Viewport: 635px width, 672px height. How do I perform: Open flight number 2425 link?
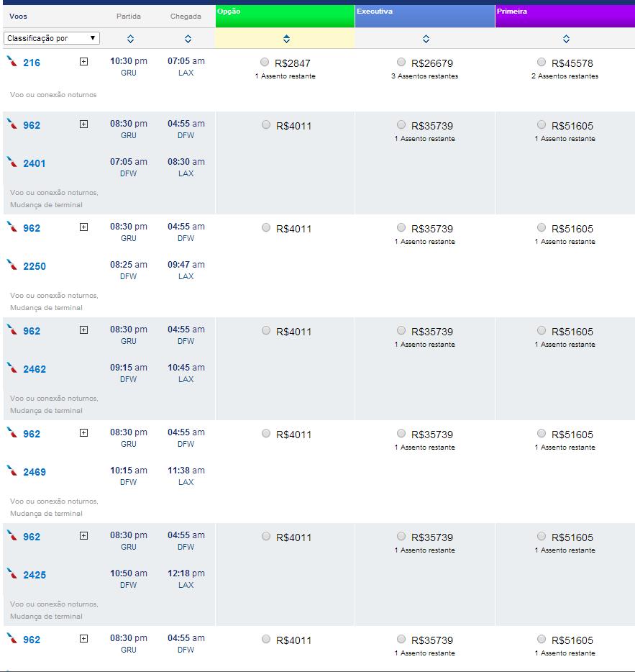[x=35, y=575]
